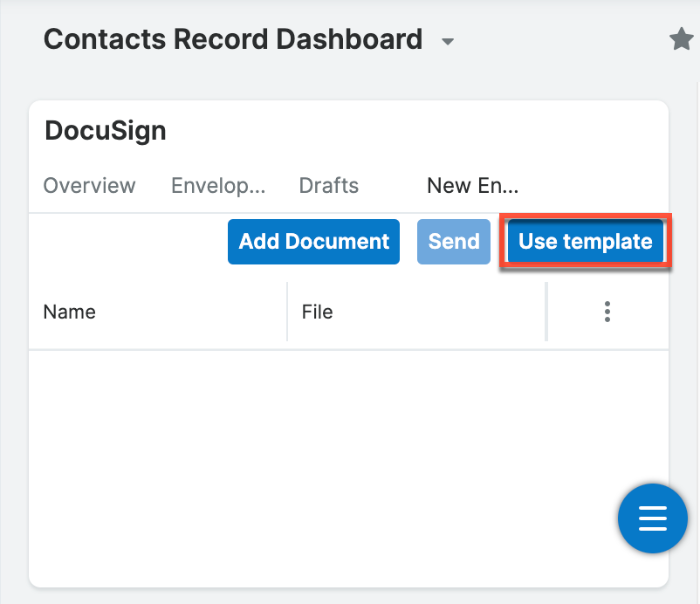Switch to the Envelop... tab

click(x=218, y=185)
